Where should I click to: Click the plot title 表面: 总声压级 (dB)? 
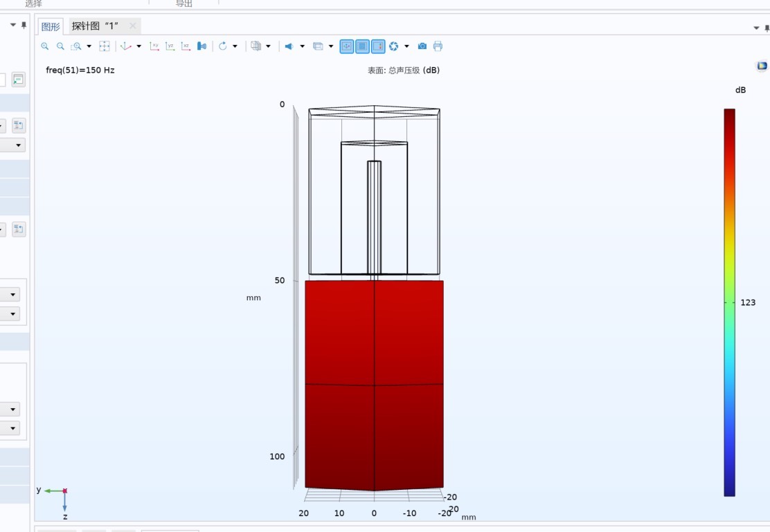pos(404,70)
